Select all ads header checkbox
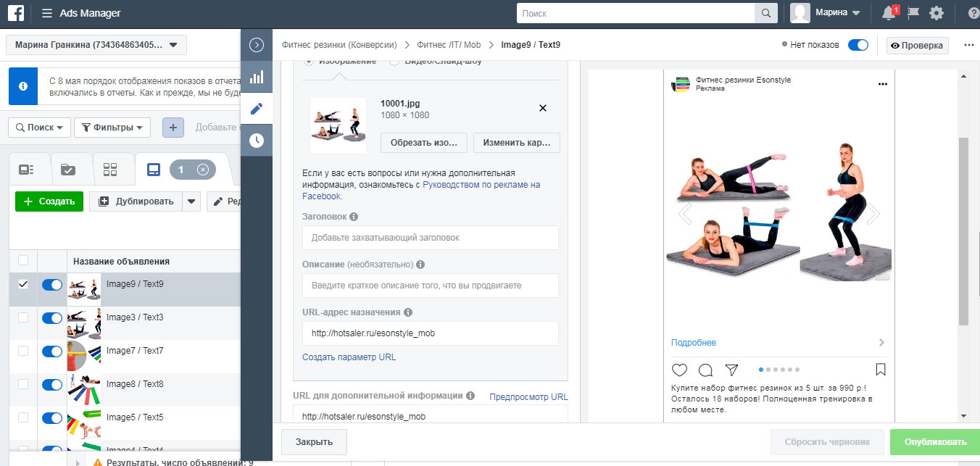Screen dimensions: 980x466 pos(23,260)
